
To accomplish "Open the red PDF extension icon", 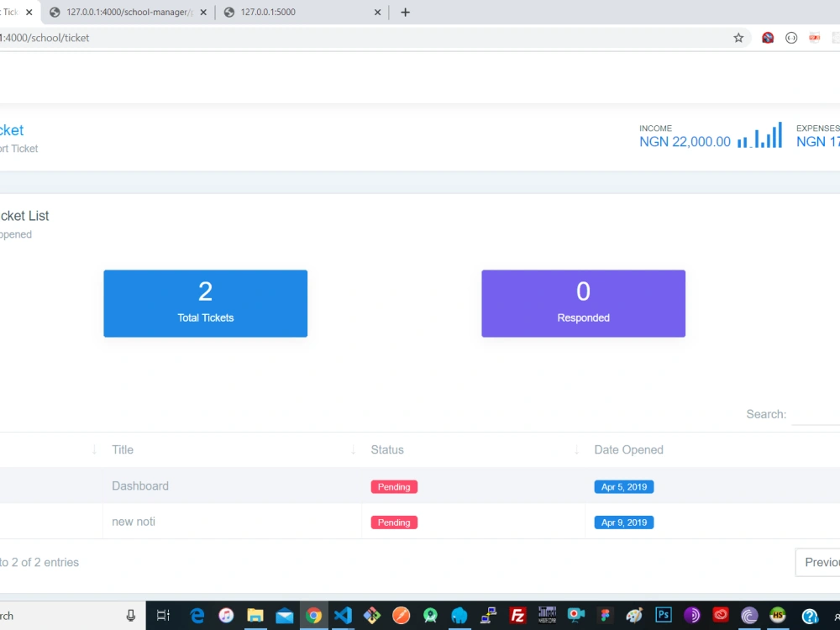I will point(814,38).
